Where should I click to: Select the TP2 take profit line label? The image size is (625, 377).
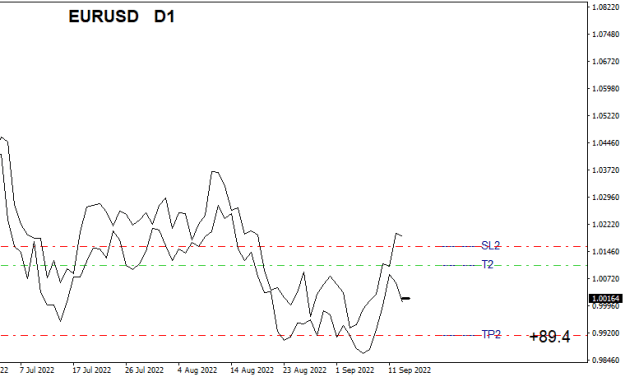pos(491,334)
